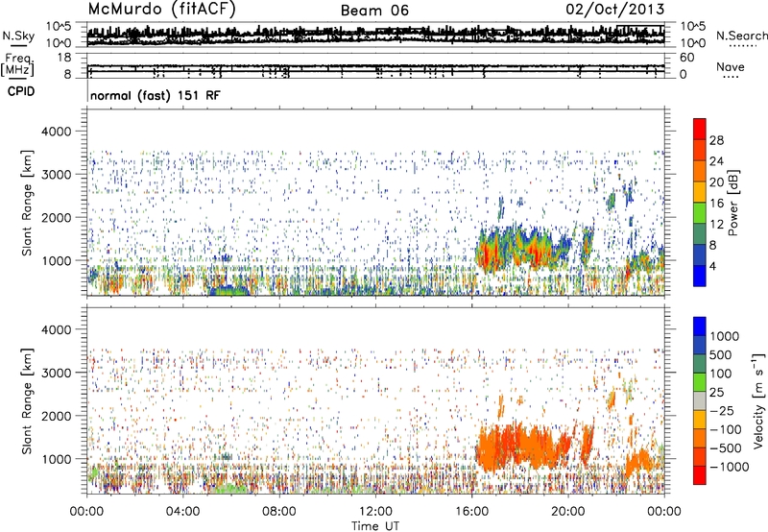Image resolution: width=768 pixels, height=532 pixels.
Task: Click the "CPID" row label
Action: (x=21, y=91)
